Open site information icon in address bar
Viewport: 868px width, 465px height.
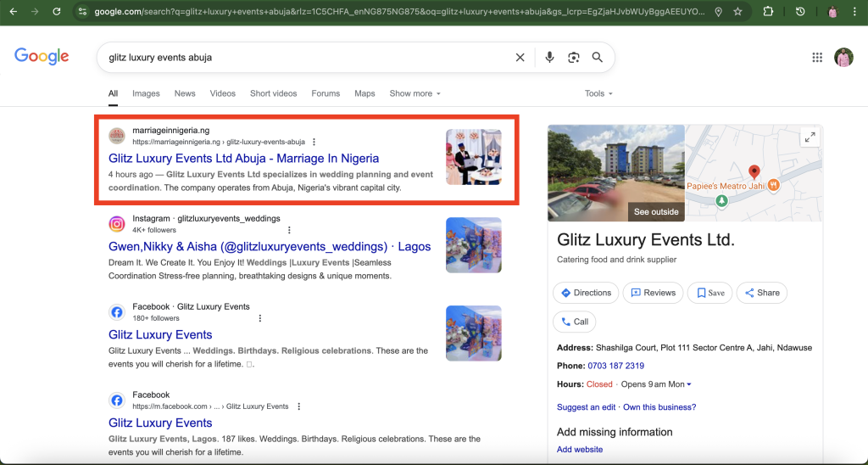[82, 11]
